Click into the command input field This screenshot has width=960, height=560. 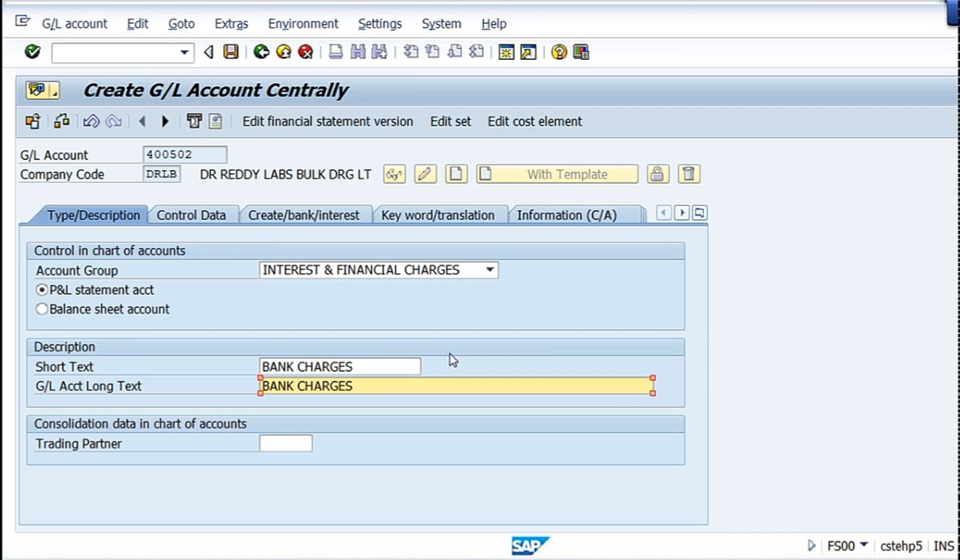pos(115,53)
